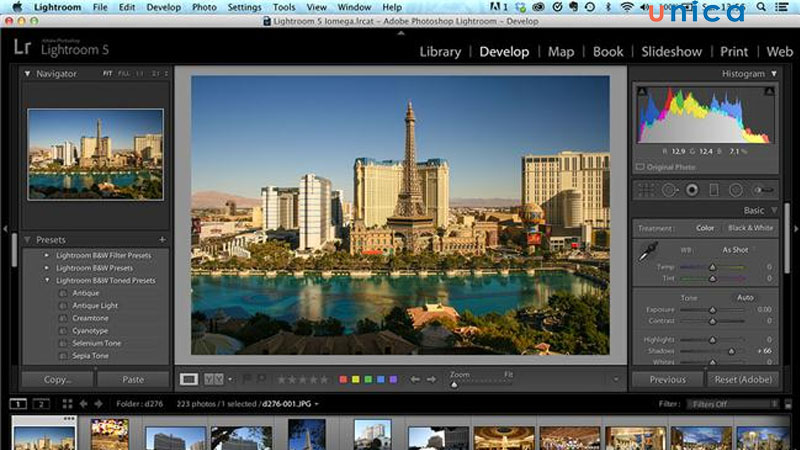Open the Photo menu in menu bar
The image size is (800, 450).
204,7
